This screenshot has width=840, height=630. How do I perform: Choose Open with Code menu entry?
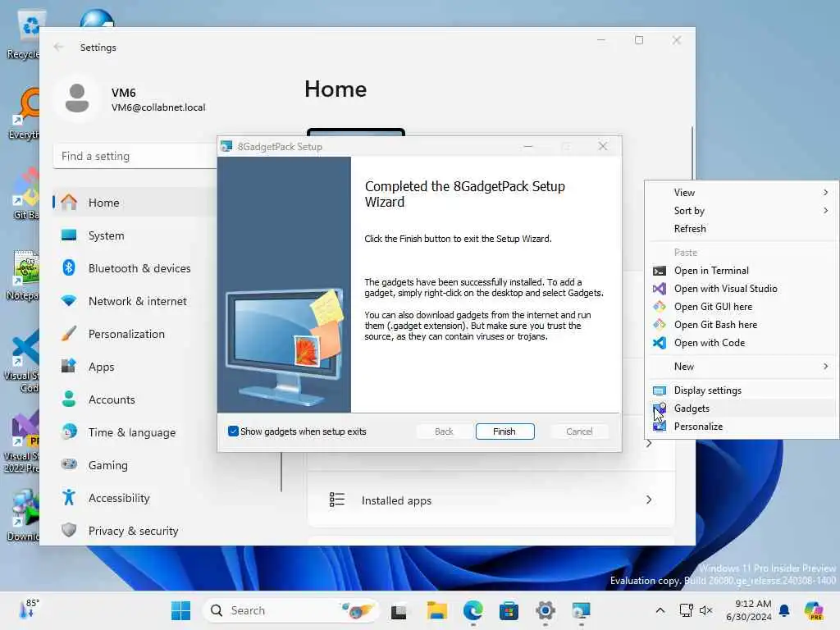point(742,343)
